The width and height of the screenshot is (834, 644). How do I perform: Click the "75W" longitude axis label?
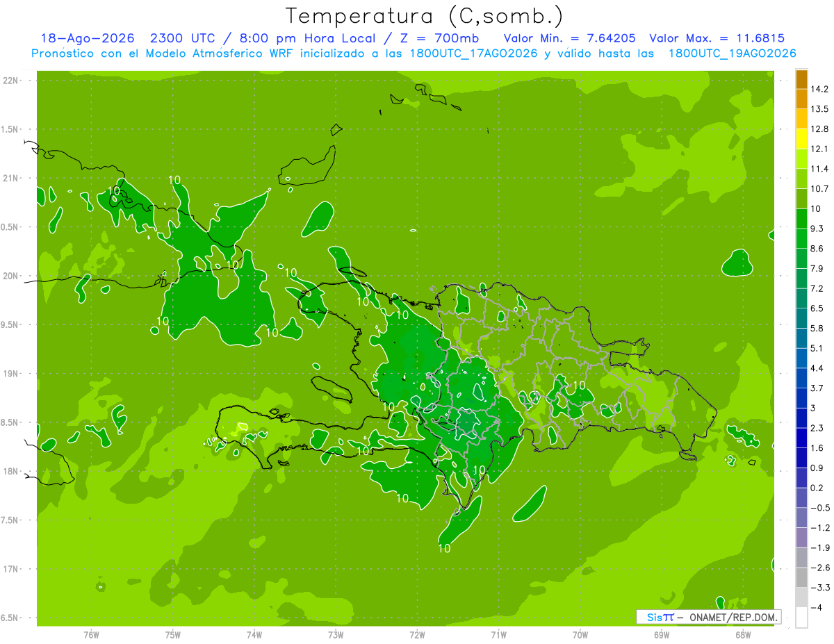(x=173, y=635)
